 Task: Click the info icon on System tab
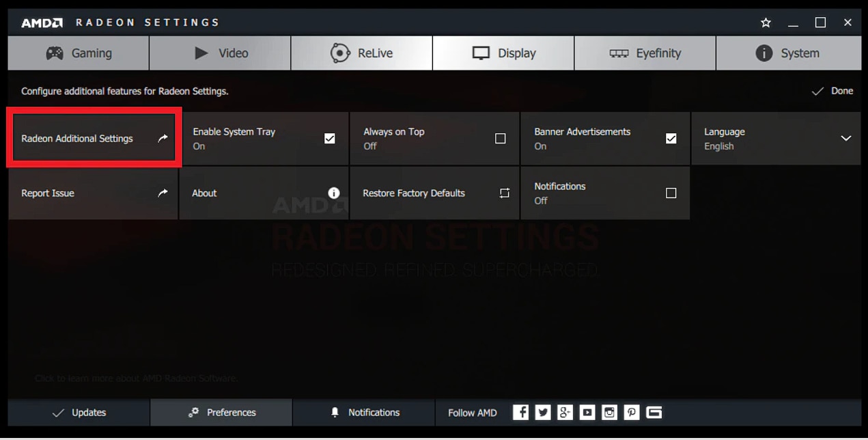(764, 53)
